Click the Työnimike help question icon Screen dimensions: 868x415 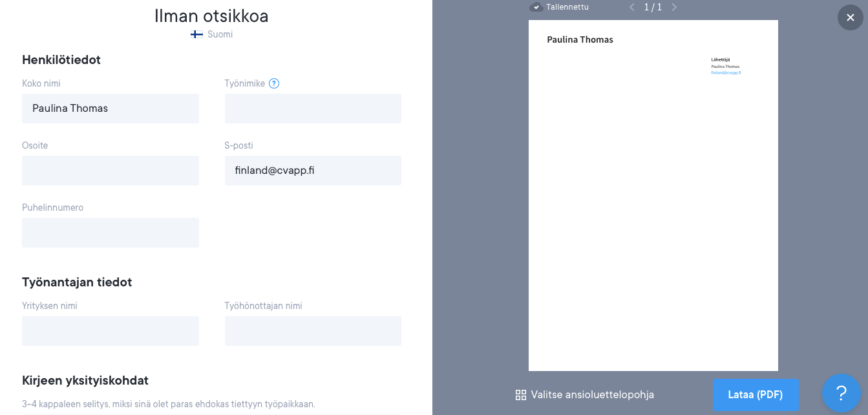[274, 83]
